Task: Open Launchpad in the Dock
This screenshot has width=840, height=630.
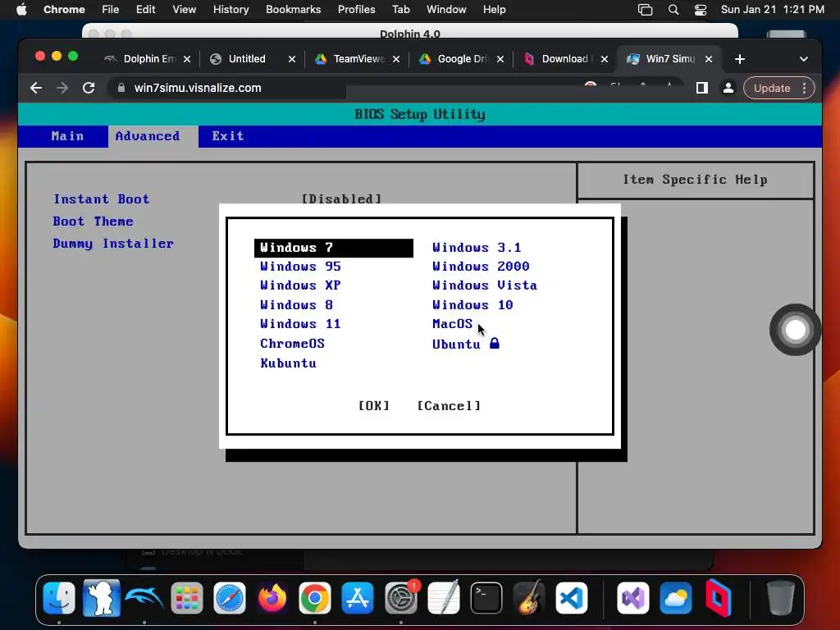Action: click(187, 598)
